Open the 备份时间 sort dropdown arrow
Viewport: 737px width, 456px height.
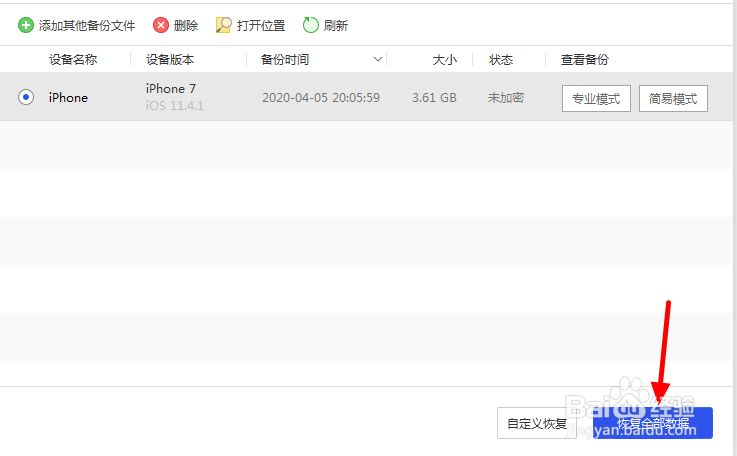[377, 59]
